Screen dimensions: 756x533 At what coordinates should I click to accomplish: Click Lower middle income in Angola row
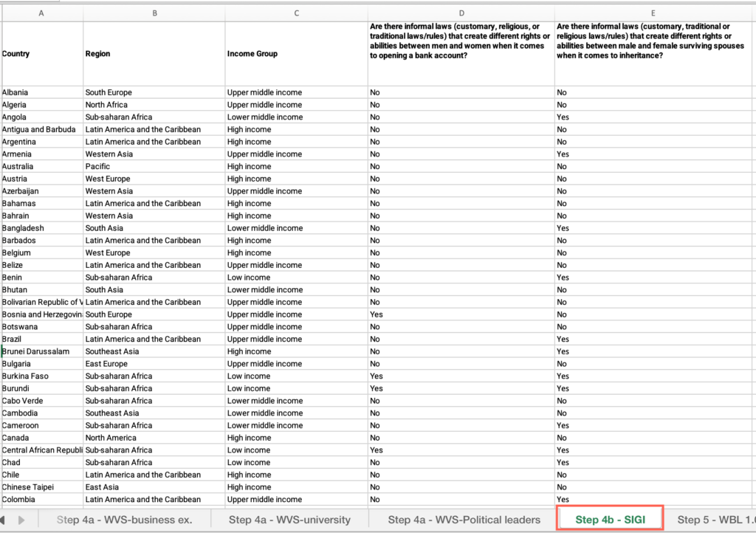pyautogui.click(x=297, y=117)
